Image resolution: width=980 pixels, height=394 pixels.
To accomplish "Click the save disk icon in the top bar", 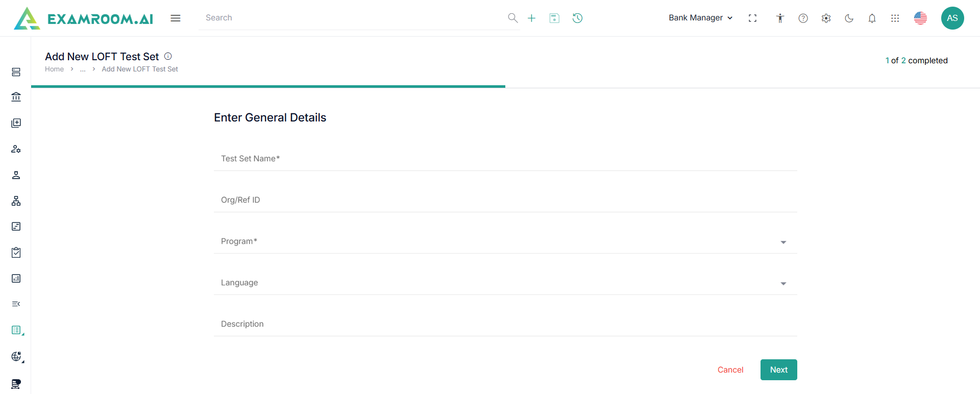I will pos(554,18).
